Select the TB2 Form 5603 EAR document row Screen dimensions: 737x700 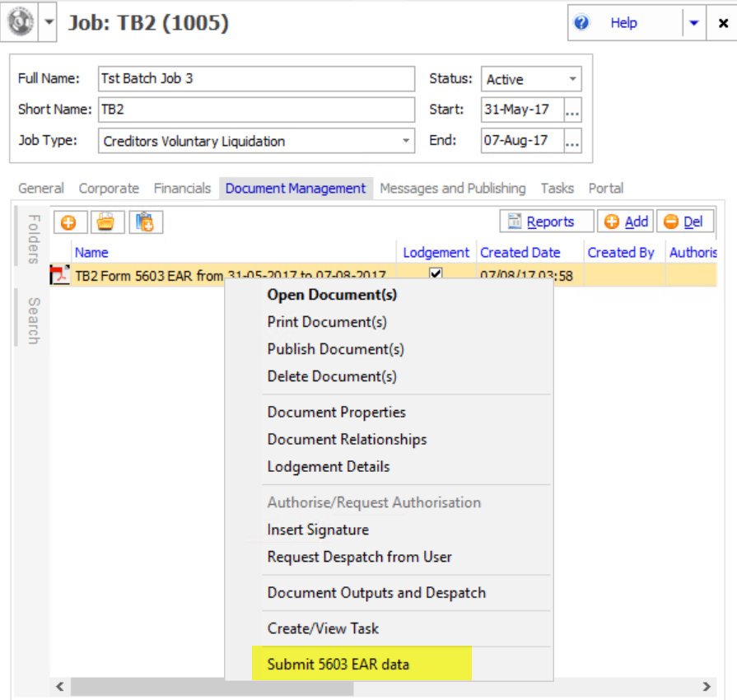coord(383,275)
